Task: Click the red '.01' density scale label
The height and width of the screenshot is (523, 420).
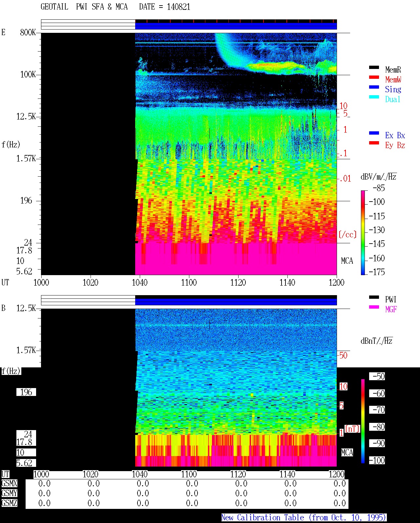Action: (345, 179)
